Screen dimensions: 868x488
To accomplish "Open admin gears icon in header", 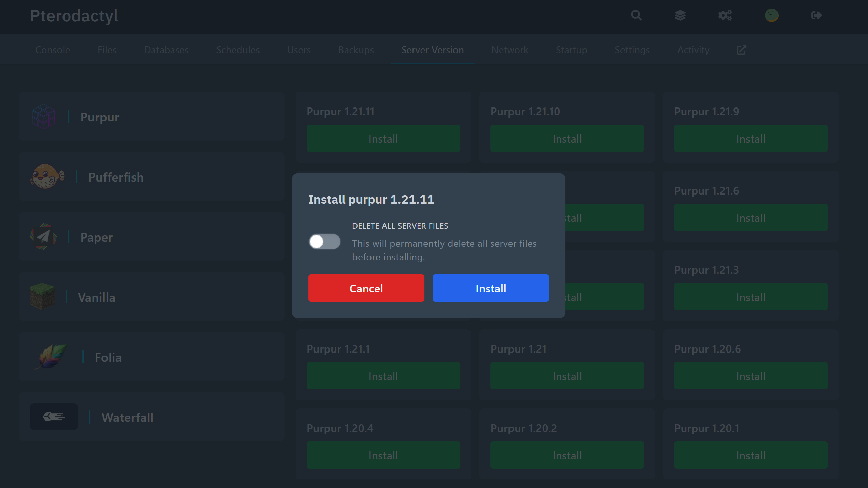I will (x=725, y=15).
